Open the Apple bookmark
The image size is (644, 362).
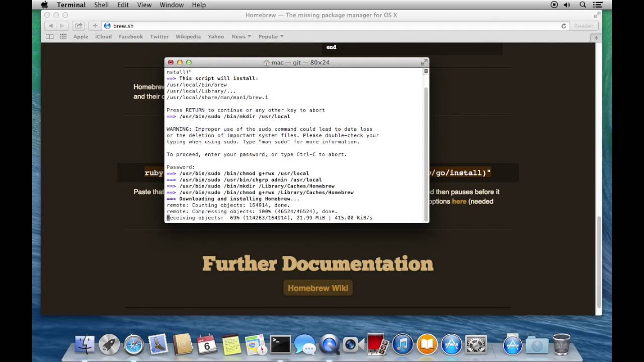(80, 37)
